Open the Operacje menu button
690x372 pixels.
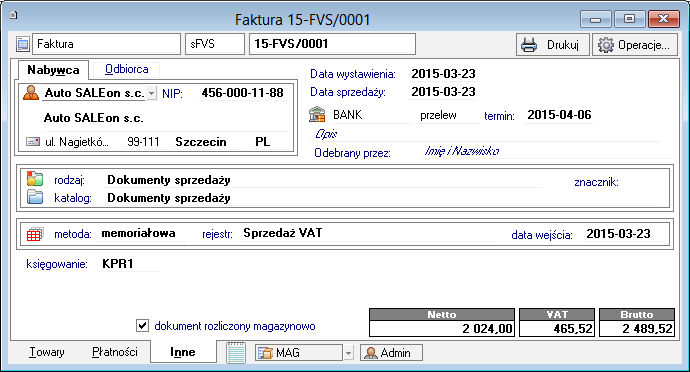coord(635,45)
